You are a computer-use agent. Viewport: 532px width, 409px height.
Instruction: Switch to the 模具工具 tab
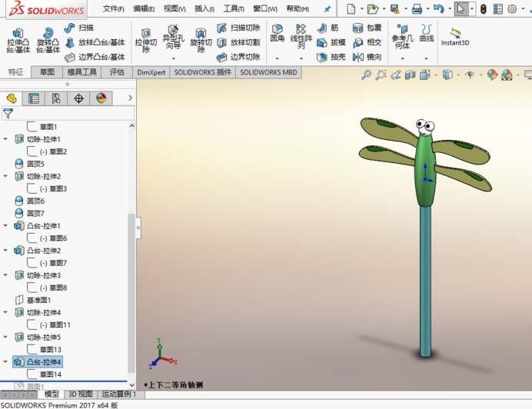pos(82,72)
